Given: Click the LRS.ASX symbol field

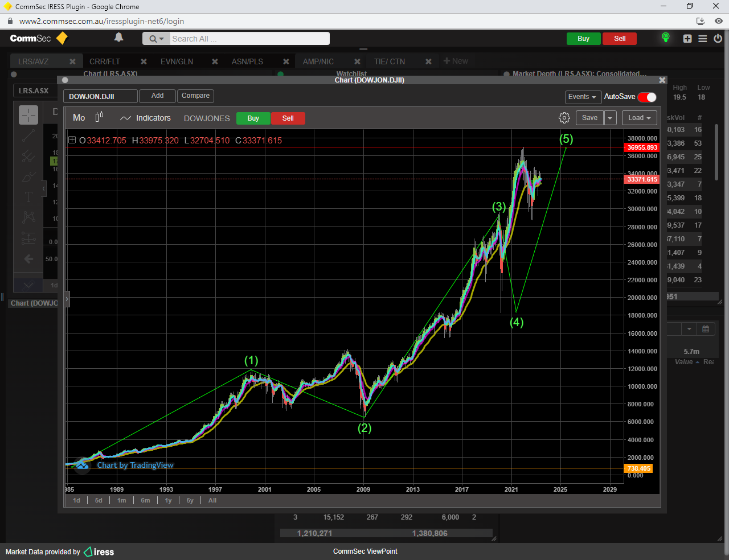Looking at the screenshot, I should (x=34, y=90).
